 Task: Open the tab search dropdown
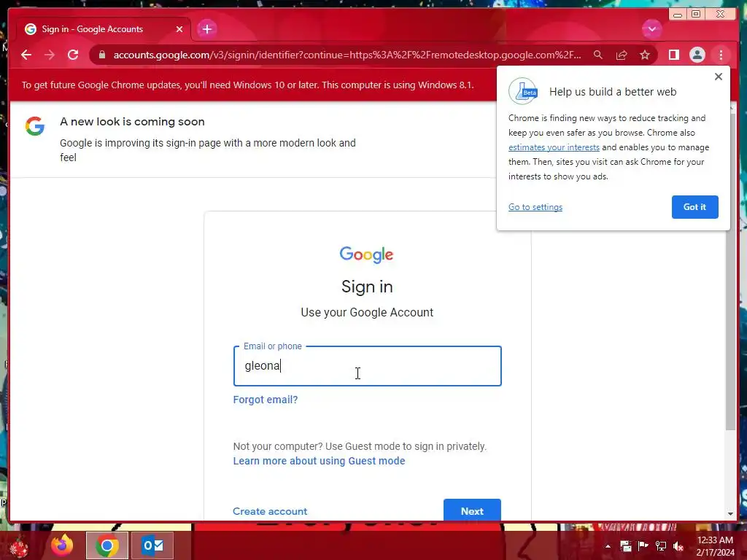(x=651, y=29)
